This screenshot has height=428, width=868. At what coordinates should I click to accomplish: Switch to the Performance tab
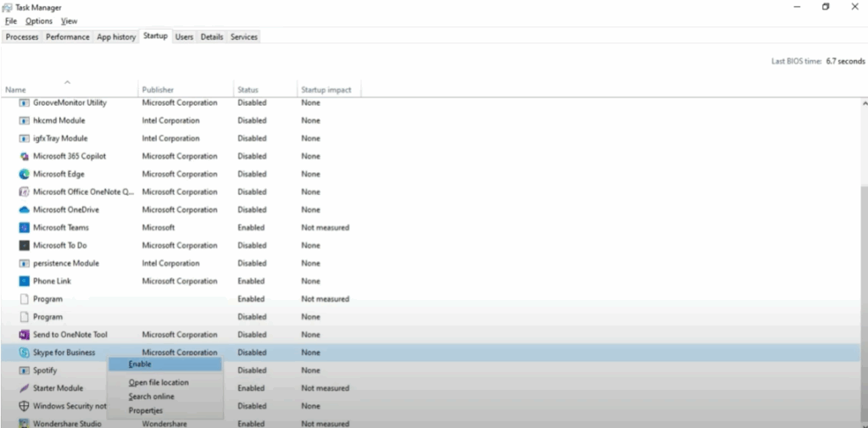(x=68, y=37)
